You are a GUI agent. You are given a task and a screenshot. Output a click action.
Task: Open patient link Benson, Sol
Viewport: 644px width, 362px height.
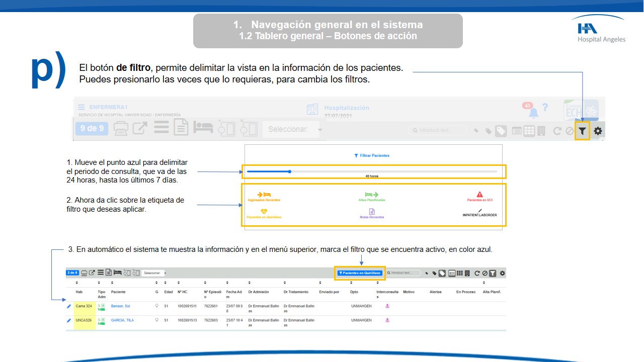click(120, 306)
